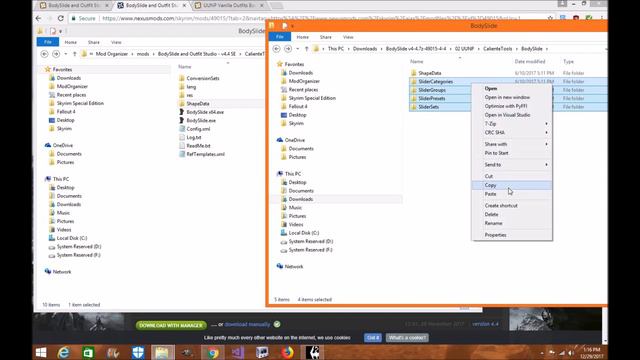Open Visual Studio from the taskbar
The image size is (640, 360).
pos(238,352)
